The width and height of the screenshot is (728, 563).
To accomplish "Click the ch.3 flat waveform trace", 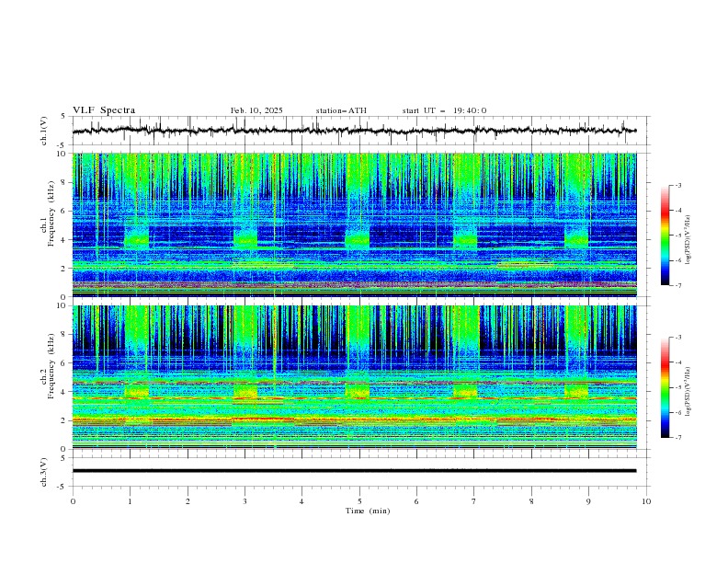I will point(354,471).
